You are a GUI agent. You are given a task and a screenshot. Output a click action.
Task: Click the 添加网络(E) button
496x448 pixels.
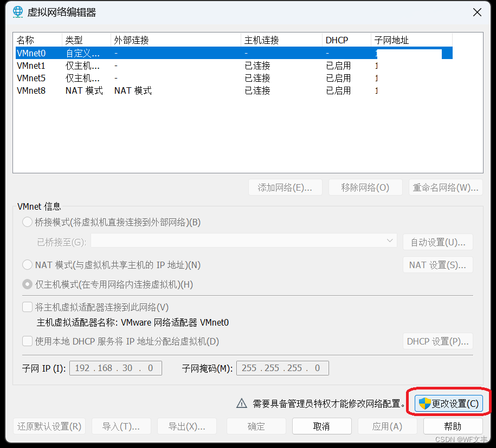(285, 187)
